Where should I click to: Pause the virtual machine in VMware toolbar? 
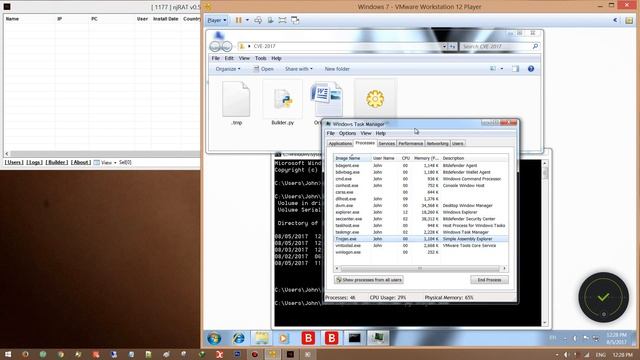point(239,20)
